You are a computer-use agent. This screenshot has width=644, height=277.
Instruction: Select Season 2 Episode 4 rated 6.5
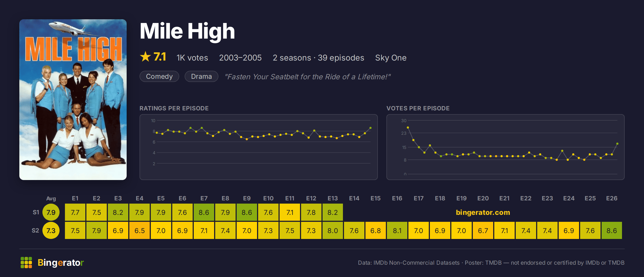click(140, 230)
